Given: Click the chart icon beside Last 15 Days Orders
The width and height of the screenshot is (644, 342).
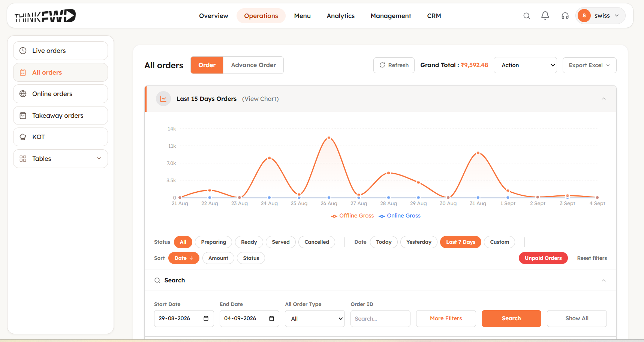Looking at the screenshot, I should pos(163,99).
